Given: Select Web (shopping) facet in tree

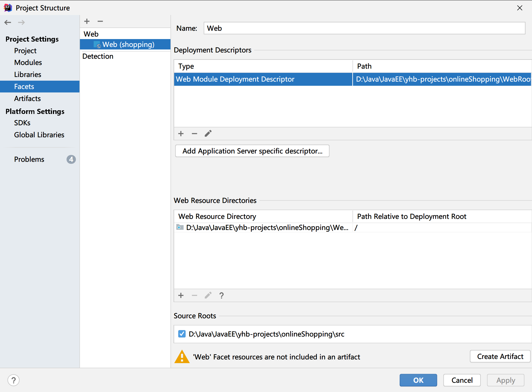Looking at the screenshot, I should tap(128, 44).
